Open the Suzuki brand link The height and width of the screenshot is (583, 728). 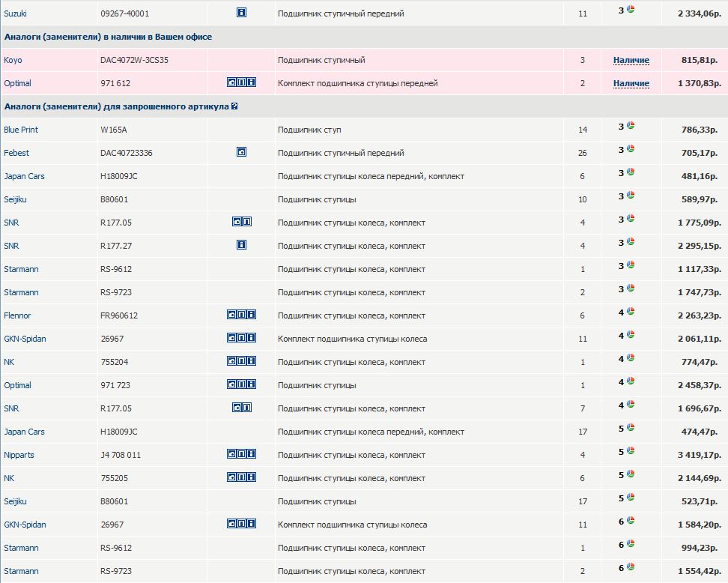[x=15, y=13]
